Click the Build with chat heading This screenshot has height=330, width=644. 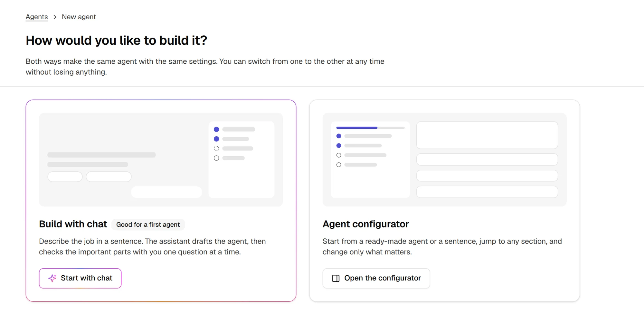coord(73,224)
